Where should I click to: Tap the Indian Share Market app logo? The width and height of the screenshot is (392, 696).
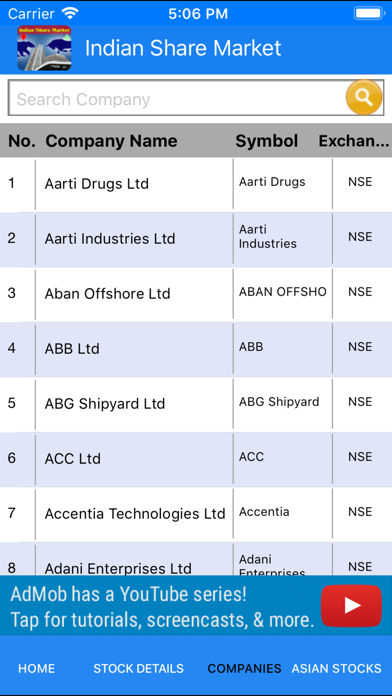pos(44,48)
